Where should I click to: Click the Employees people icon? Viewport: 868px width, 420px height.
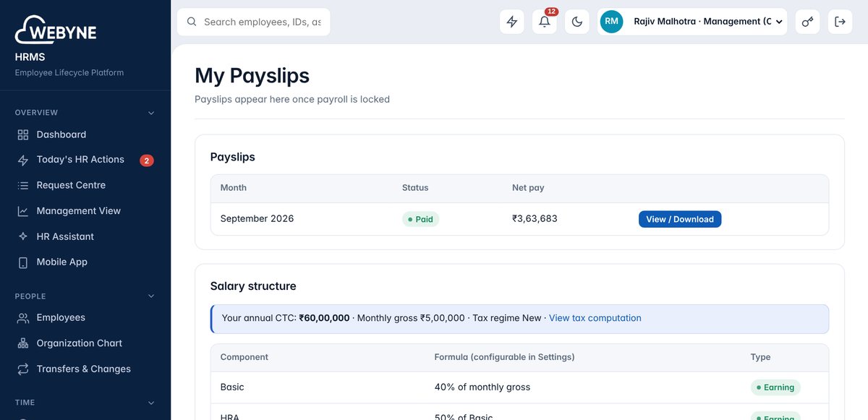pyautogui.click(x=23, y=318)
